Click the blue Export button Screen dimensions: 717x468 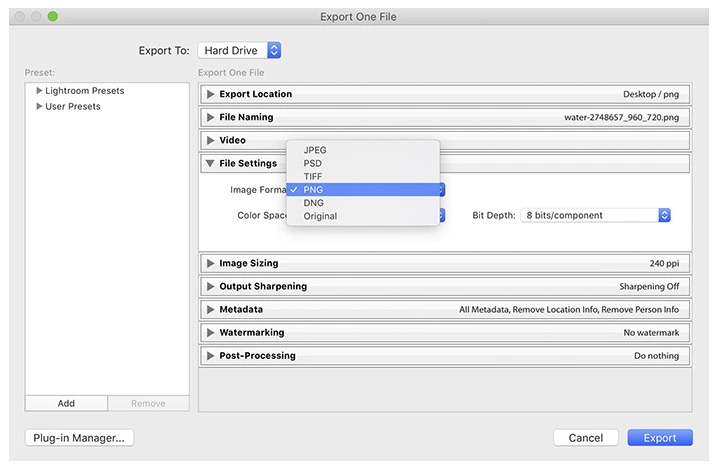point(660,438)
